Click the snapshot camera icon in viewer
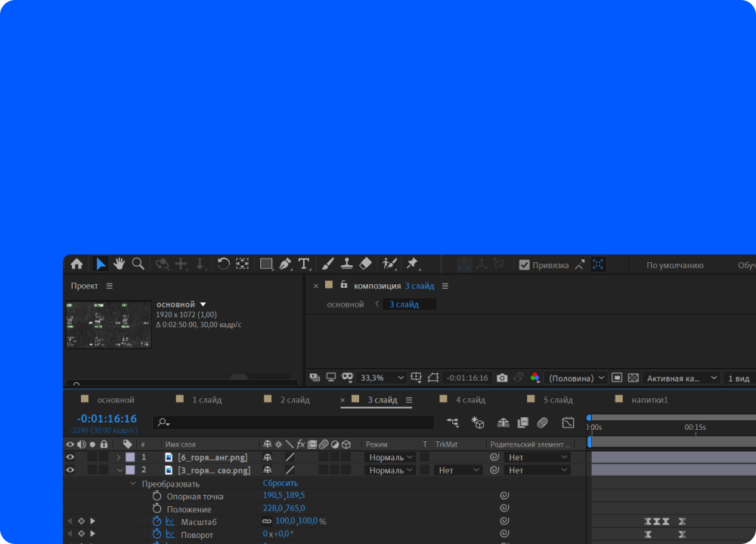 coord(502,378)
